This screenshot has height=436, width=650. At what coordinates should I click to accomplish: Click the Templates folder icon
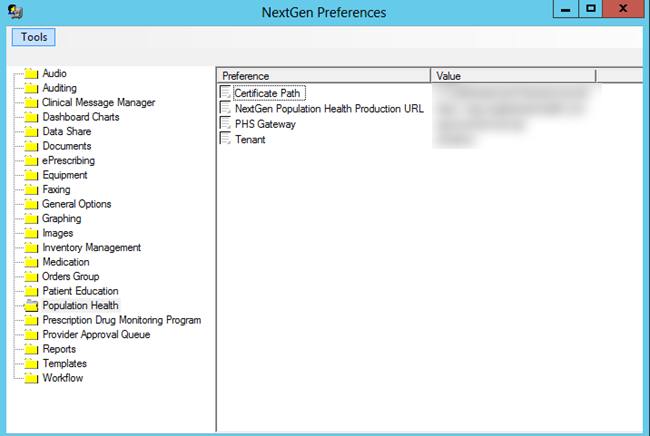tap(31, 364)
